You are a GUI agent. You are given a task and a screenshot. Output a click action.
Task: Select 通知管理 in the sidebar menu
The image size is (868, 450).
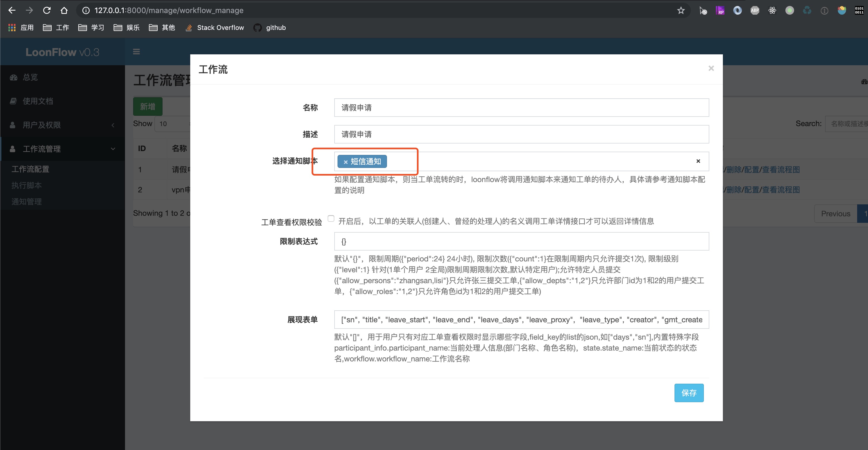tap(27, 201)
